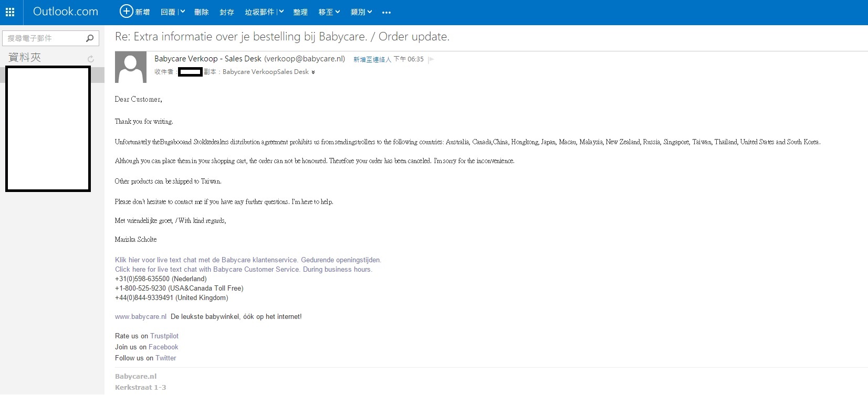Screen dimensions: 868x395
Task: Open the app launcher grid icon
Action: (10, 12)
